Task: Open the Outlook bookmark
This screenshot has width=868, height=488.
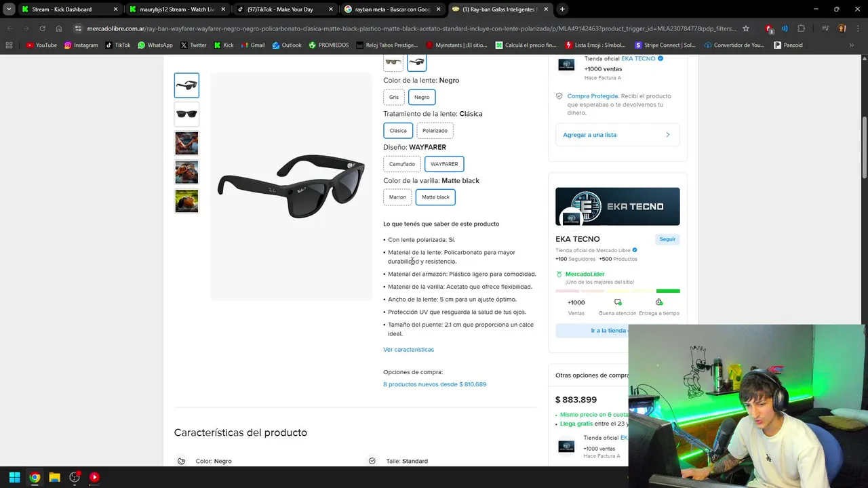Action: coord(287,45)
